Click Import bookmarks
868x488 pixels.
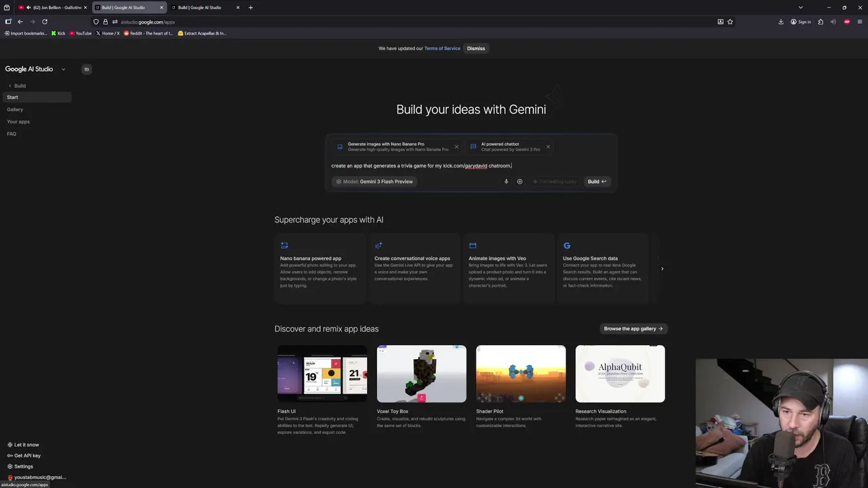(26, 33)
